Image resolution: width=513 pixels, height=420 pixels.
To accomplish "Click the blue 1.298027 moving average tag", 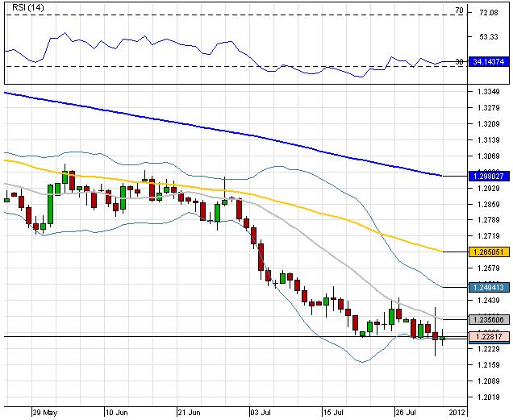I will tap(489, 176).
